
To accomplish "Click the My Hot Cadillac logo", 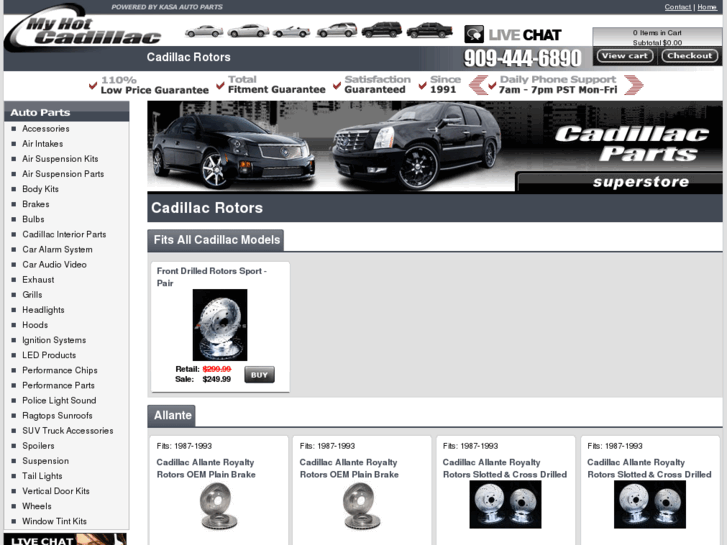I will [x=83, y=29].
